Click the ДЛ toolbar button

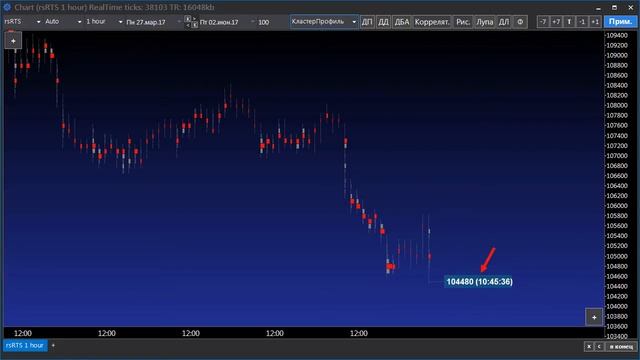click(x=504, y=22)
